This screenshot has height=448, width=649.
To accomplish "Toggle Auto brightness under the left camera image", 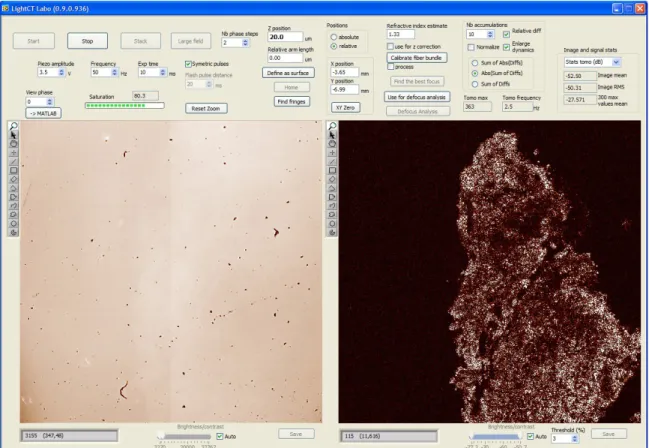I will click(220, 436).
